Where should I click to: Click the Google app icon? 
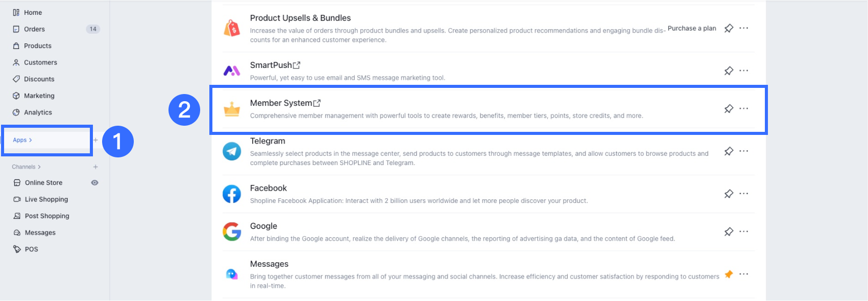pyautogui.click(x=232, y=232)
